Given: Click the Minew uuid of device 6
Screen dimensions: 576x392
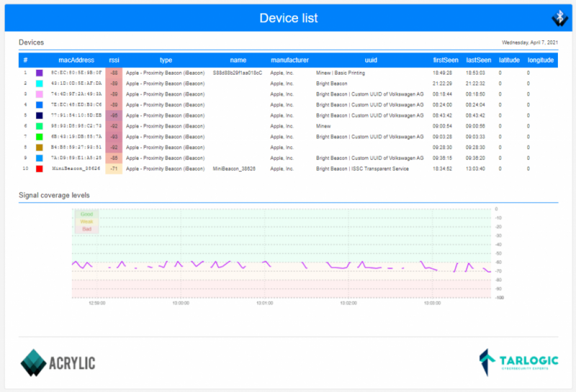Looking at the screenshot, I should (323, 127).
